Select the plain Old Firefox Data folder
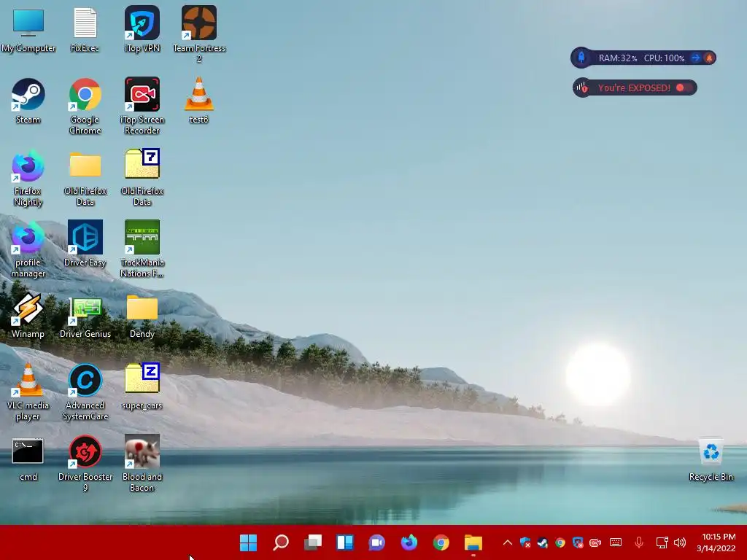747x560 pixels. tap(85, 178)
